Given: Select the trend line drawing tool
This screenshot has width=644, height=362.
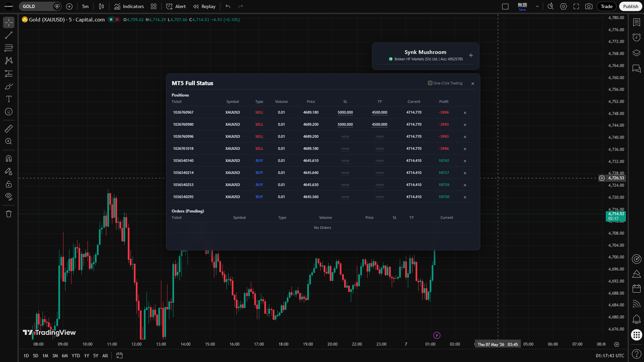Looking at the screenshot, I should [9, 35].
